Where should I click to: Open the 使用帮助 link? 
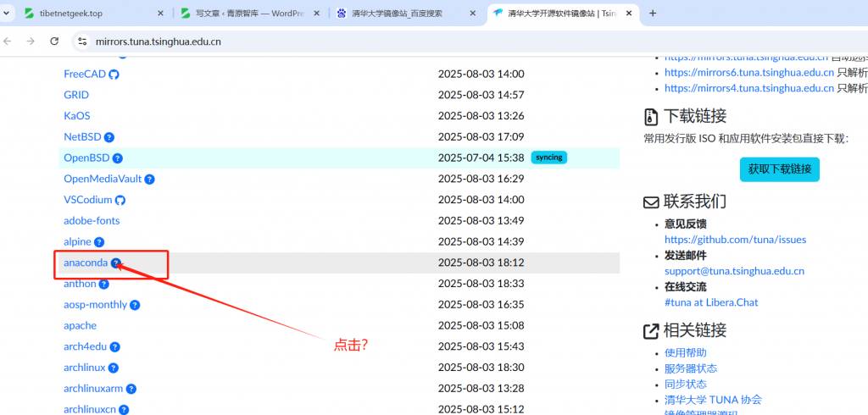click(x=685, y=353)
